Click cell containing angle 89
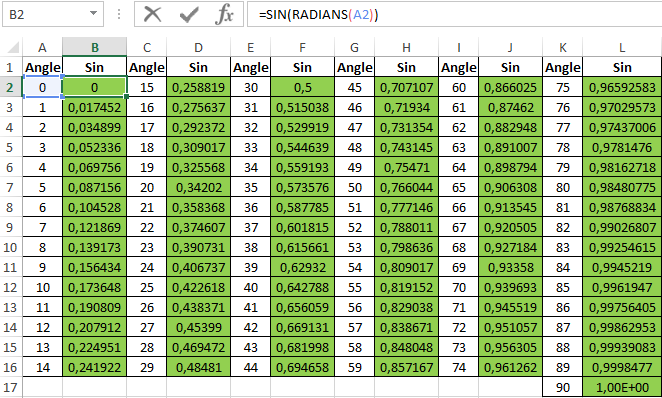The width and height of the screenshot is (662, 398). [x=563, y=367]
